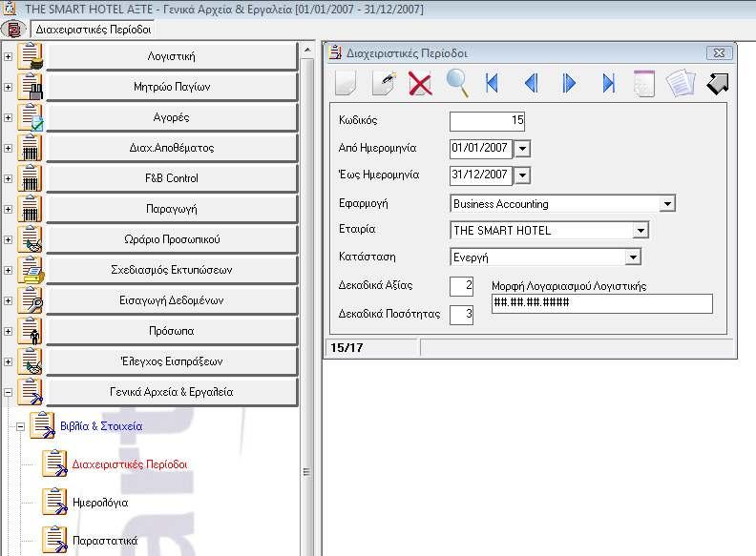
Task: Click the New record toolbar icon
Action: point(346,83)
